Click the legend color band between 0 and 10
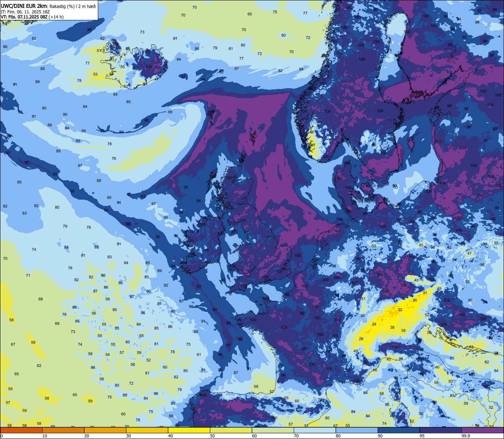 [21, 430]
